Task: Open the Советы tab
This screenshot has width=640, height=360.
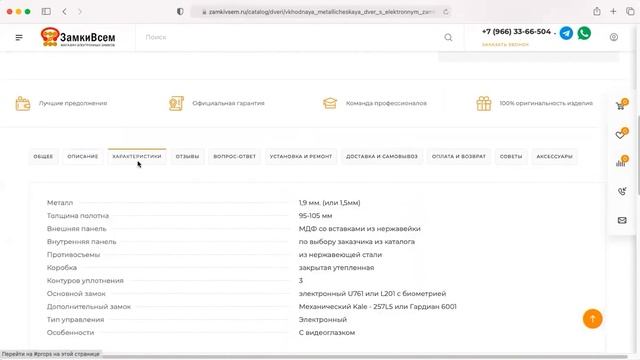Action: pos(511,156)
